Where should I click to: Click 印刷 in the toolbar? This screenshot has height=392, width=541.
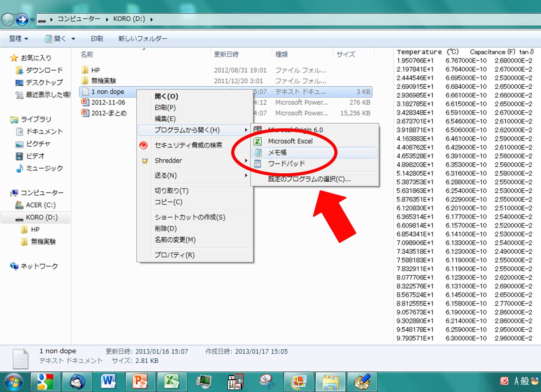(x=97, y=38)
